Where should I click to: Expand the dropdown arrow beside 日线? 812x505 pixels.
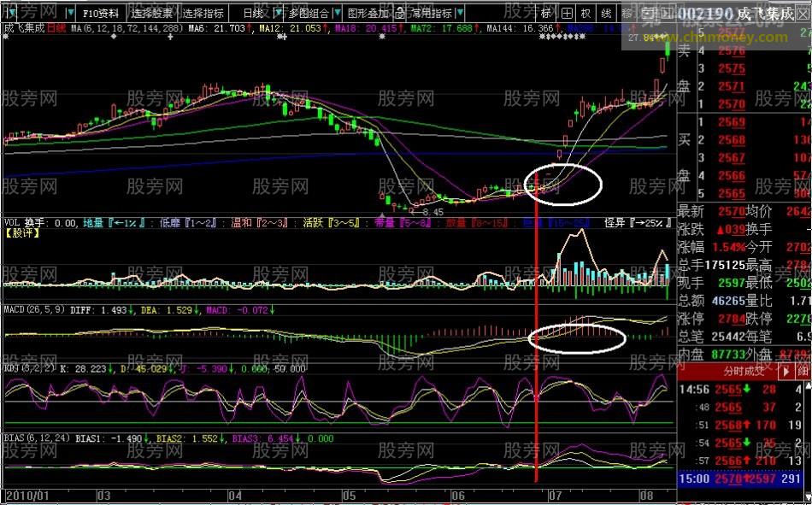[x=279, y=13]
